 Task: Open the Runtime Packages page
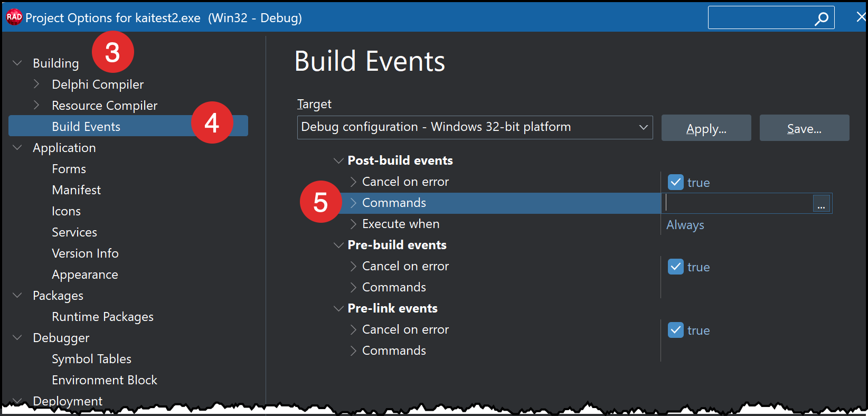click(x=103, y=317)
